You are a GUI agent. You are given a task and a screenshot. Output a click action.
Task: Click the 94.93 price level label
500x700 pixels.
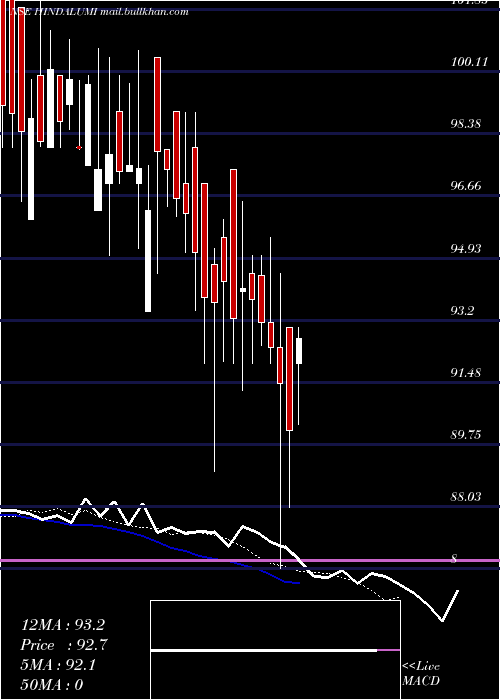[x=466, y=248]
